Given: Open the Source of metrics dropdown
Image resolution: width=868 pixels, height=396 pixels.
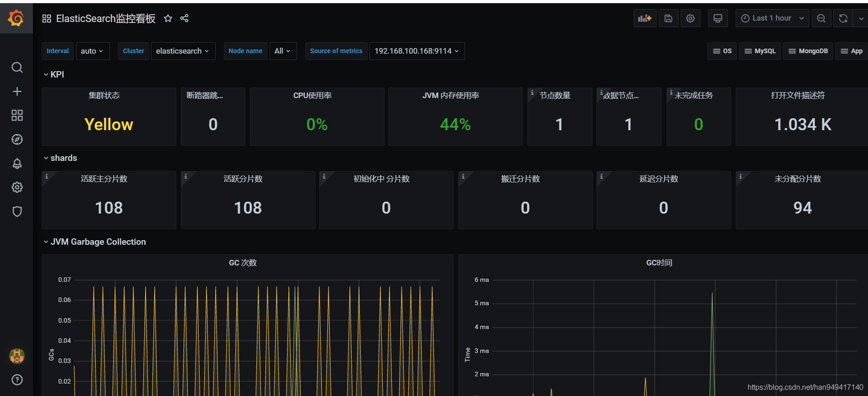Looking at the screenshot, I should click(417, 51).
